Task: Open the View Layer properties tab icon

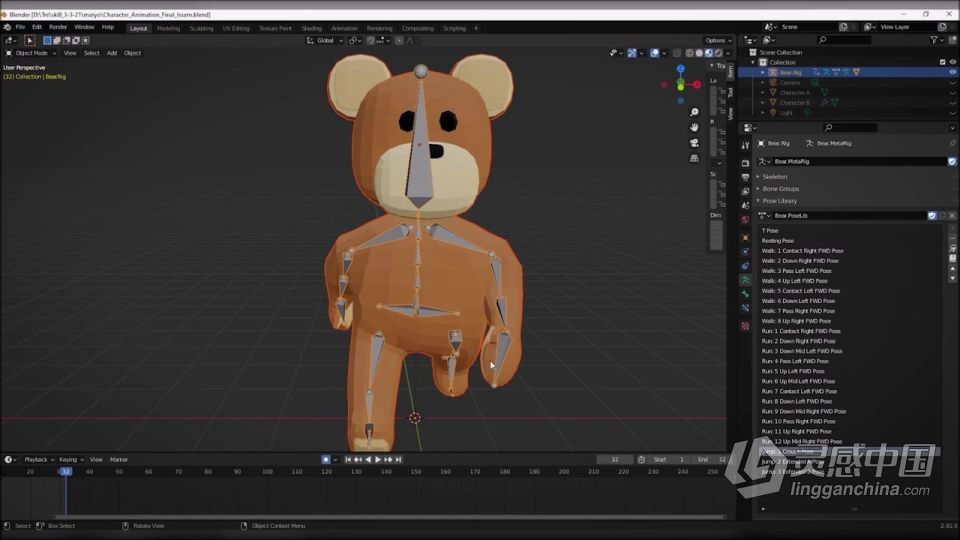Action: 745,192
